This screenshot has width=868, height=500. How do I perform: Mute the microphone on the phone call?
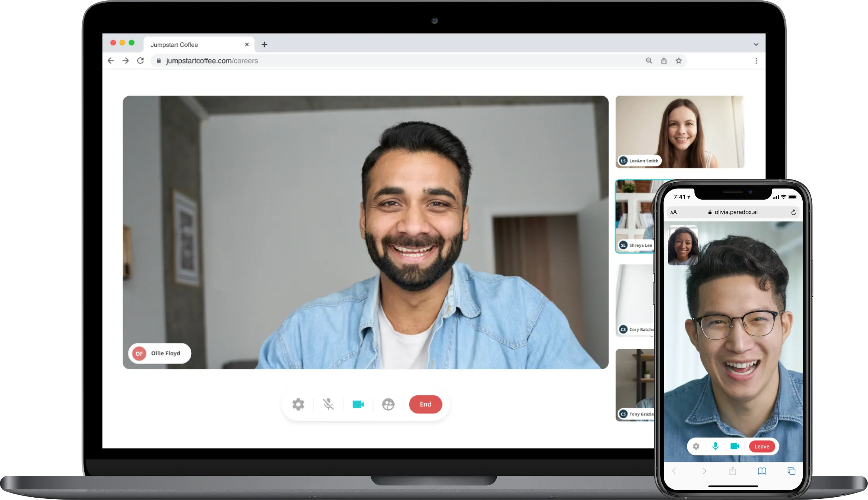715,446
